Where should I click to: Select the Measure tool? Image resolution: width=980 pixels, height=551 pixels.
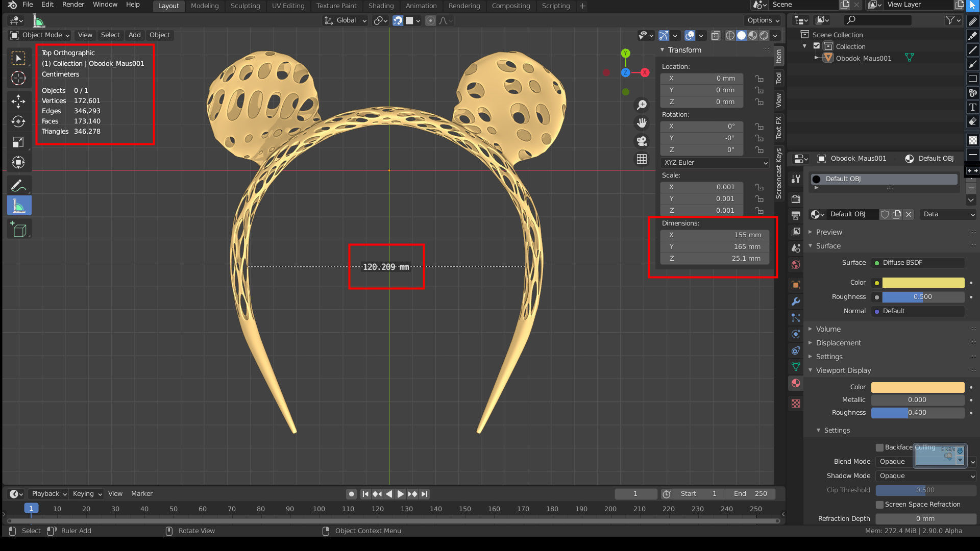[x=19, y=206]
